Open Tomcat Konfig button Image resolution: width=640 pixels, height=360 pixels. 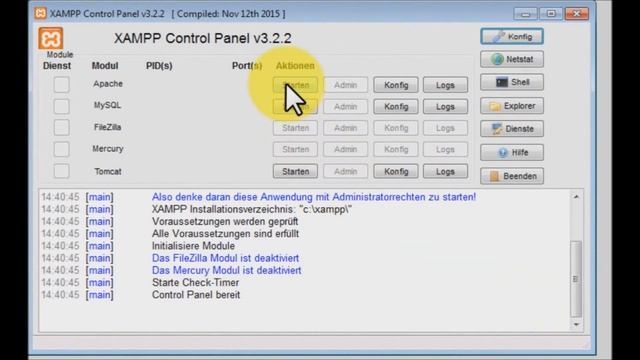396,171
